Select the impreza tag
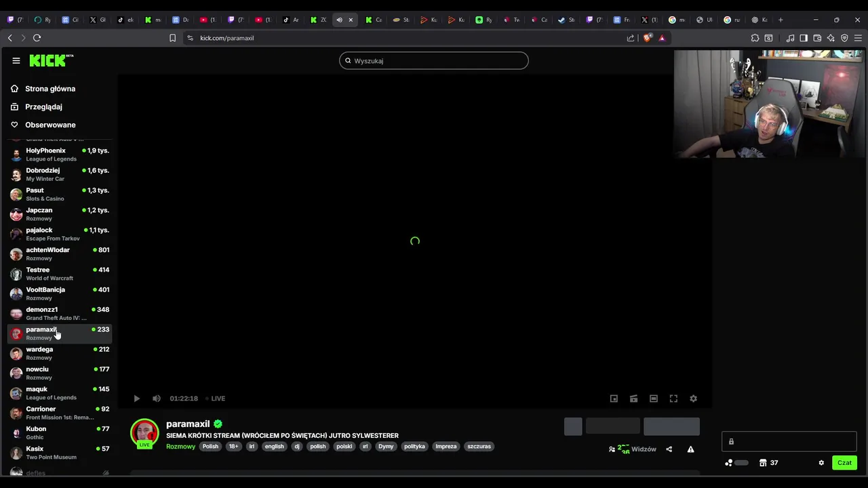This screenshot has height=488, width=868. (x=446, y=447)
